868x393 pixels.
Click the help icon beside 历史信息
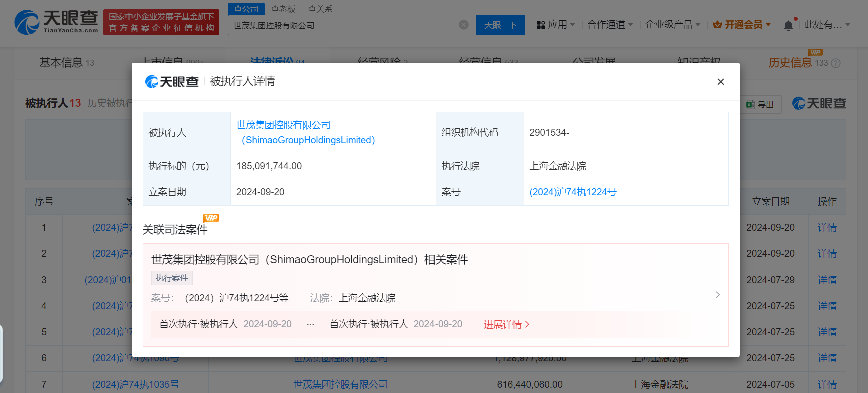point(836,63)
